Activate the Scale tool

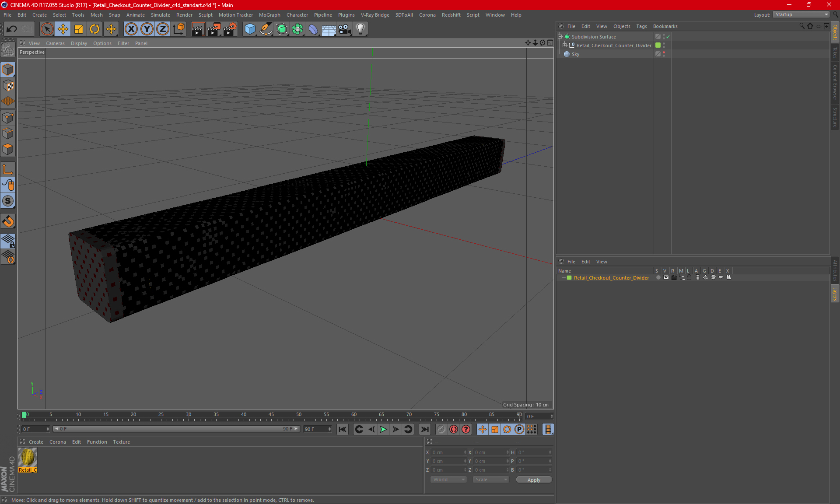pos(79,29)
